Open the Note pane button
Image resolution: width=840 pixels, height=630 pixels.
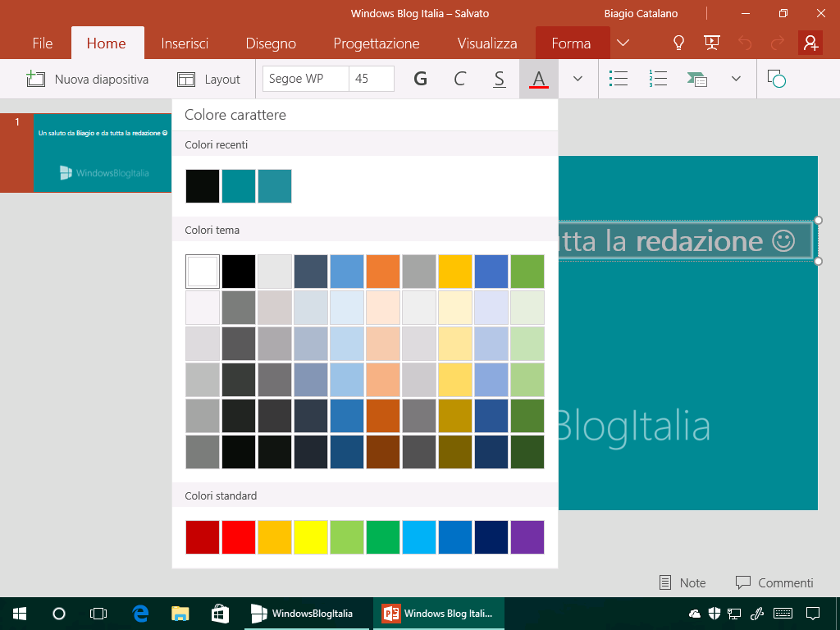pyautogui.click(x=682, y=582)
